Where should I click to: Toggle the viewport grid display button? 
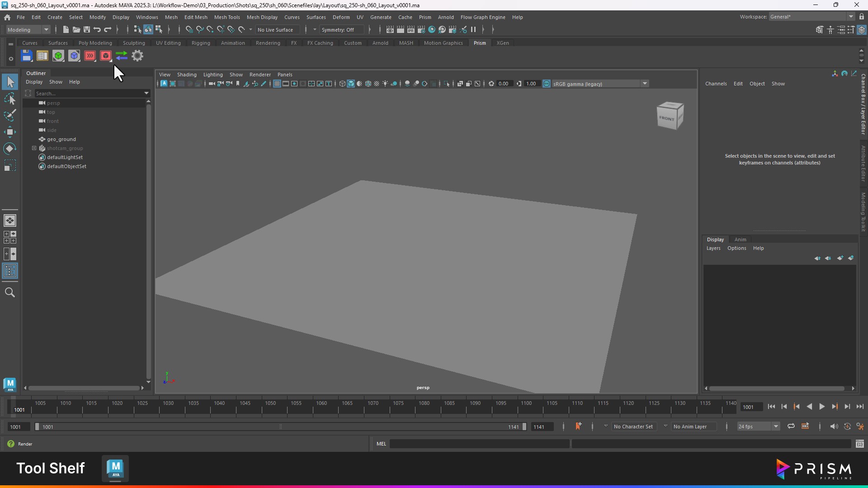(x=277, y=84)
